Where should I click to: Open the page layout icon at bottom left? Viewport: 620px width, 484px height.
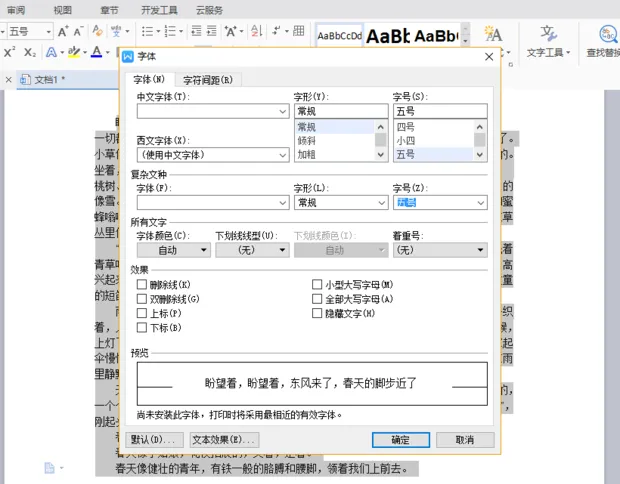pos(49,468)
